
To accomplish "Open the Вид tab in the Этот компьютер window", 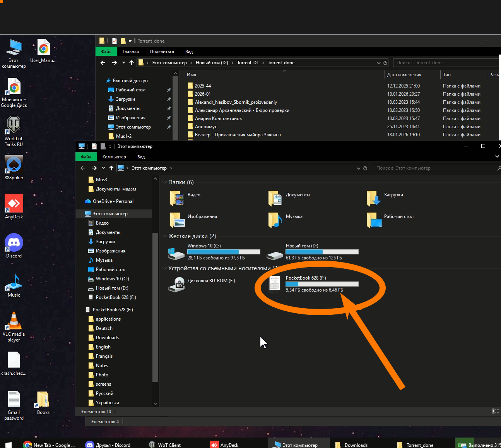I will coord(141,157).
